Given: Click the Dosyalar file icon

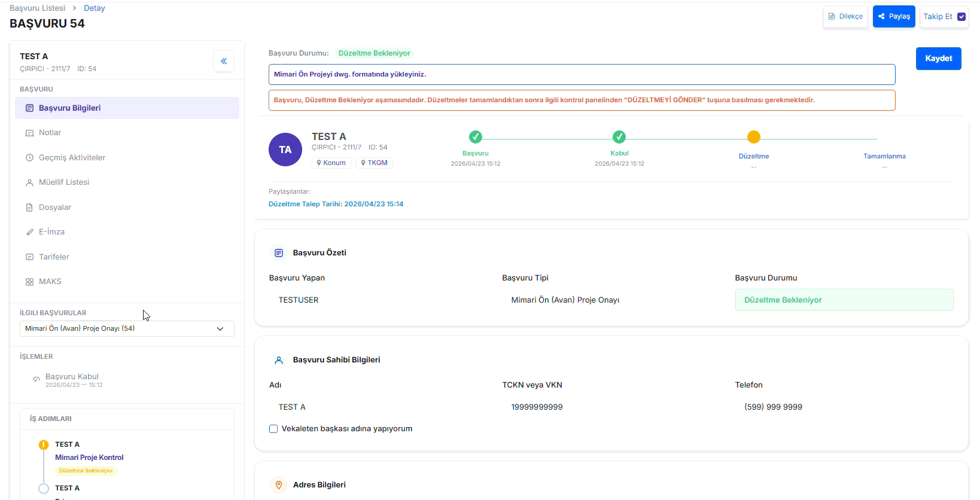Looking at the screenshot, I should [29, 208].
